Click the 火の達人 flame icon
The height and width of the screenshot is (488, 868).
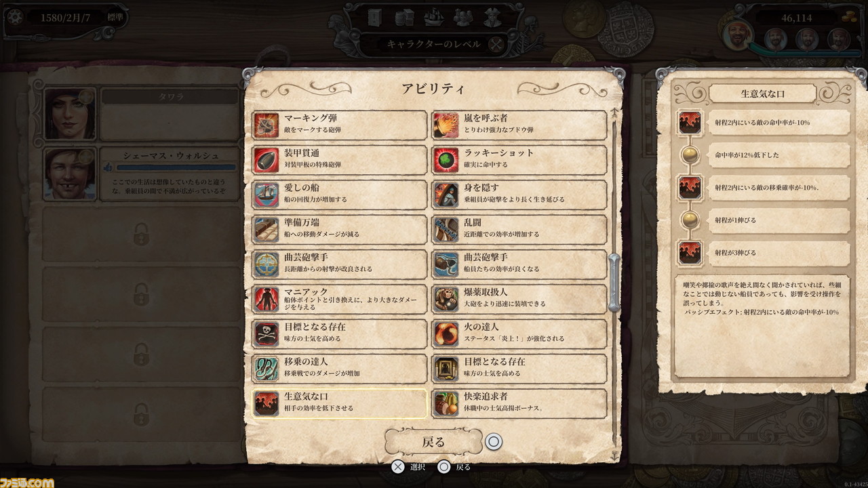[x=446, y=333]
